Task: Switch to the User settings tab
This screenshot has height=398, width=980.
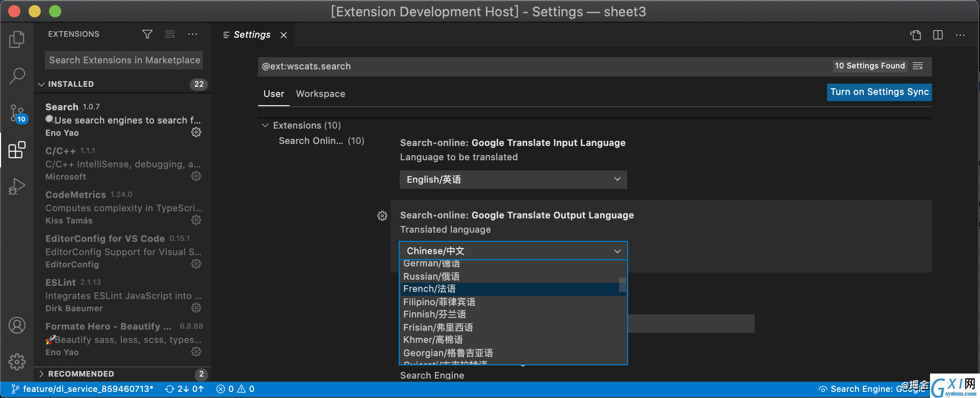Action: pyautogui.click(x=274, y=94)
